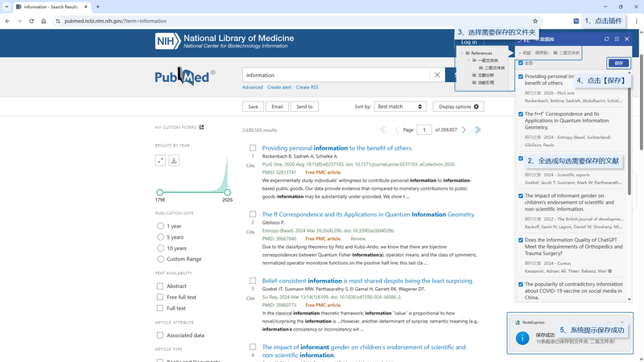Open the Advanced search link
This screenshot has width=644, height=362.
tap(252, 88)
